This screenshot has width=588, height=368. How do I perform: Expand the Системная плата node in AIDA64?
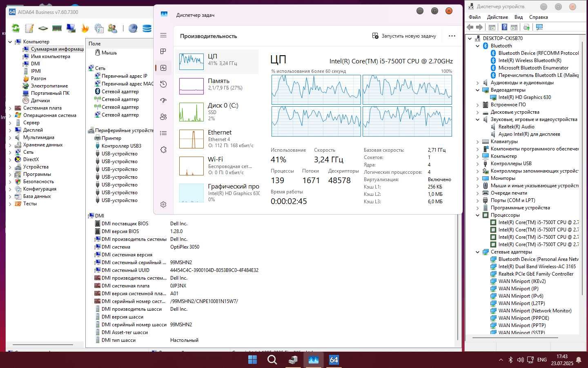(10, 108)
